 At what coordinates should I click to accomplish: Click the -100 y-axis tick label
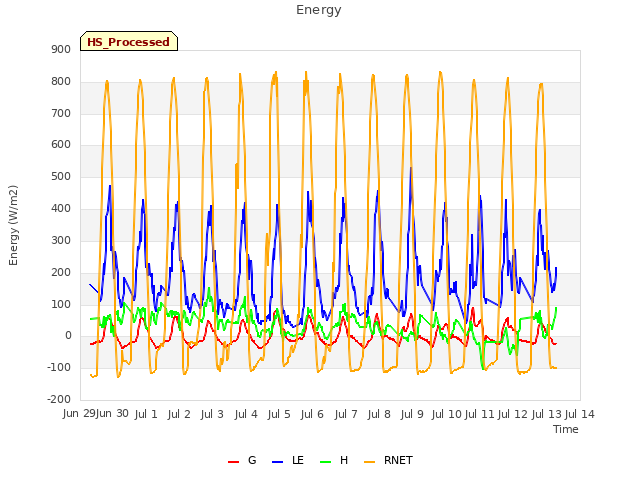point(59,368)
